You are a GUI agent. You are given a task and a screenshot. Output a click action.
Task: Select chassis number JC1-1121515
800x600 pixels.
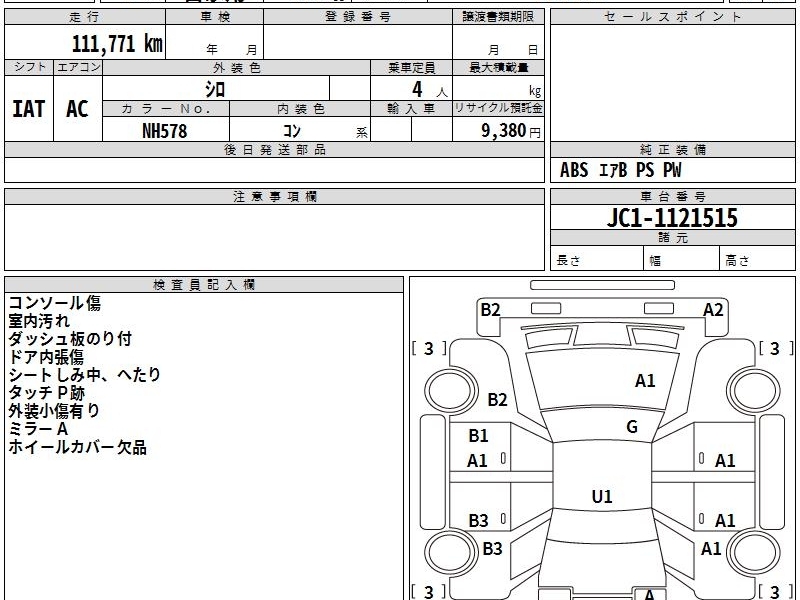point(672,218)
